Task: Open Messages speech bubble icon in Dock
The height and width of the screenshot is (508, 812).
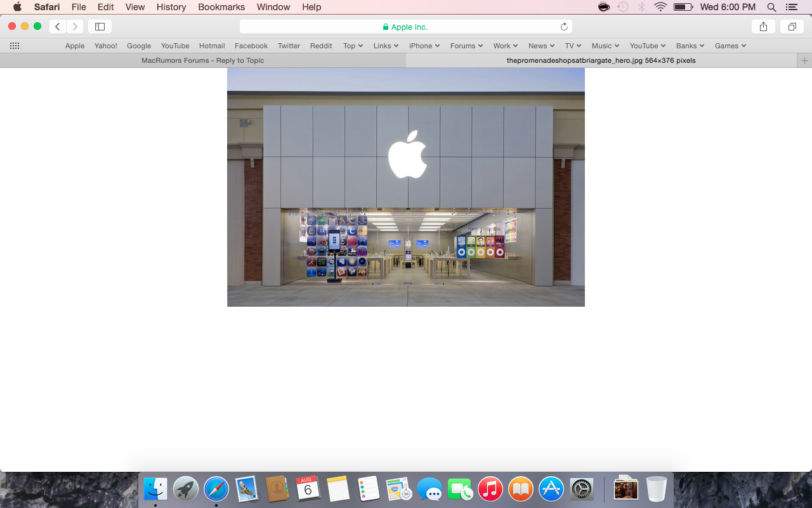Action: click(429, 489)
